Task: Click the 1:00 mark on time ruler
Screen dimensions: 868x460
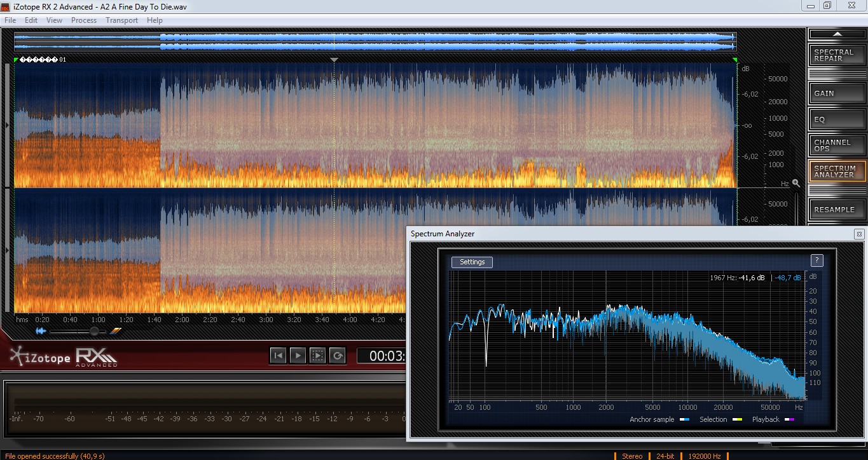Action: pyautogui.click(x=98, y=320)
